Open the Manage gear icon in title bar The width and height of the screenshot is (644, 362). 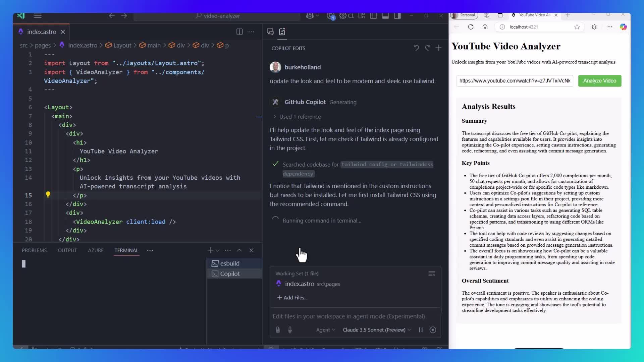tap(342, 16)
